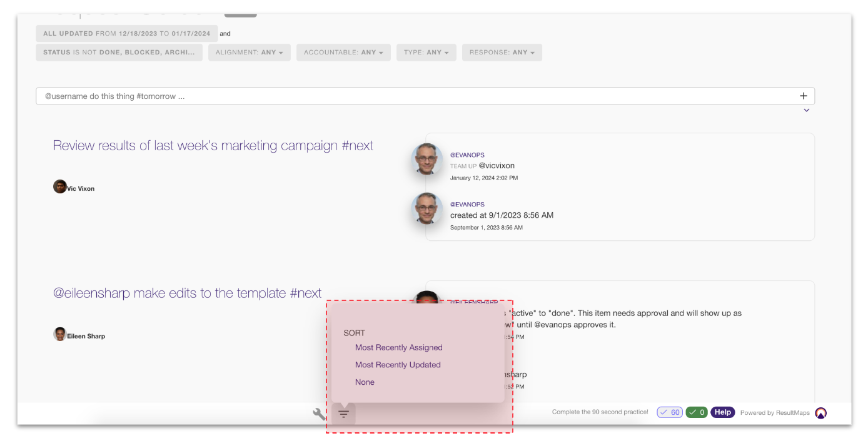This screenshot has width=868, height=443.
Task: Click the ResultMaps logo icon
Action: (820, 413)
